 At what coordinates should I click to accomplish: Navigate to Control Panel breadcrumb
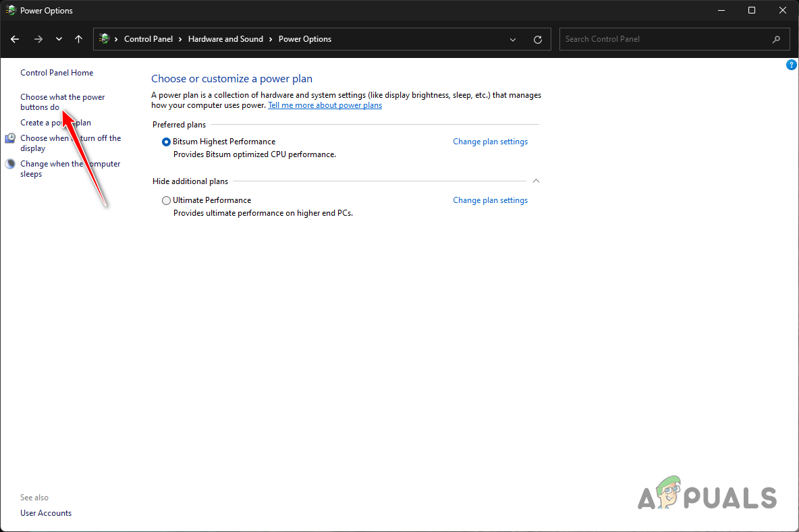point(148,39)
